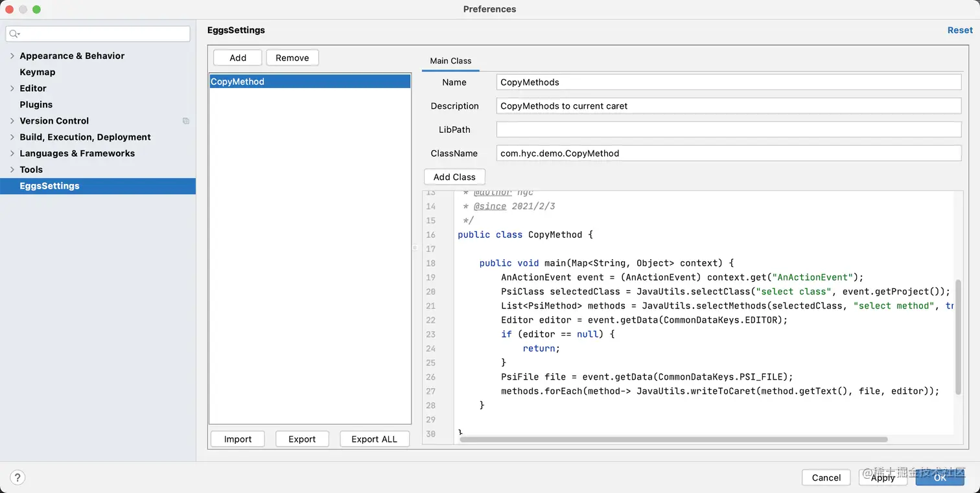
Task: Open Appearance & Behavior settings
Action: pos(72,56)
